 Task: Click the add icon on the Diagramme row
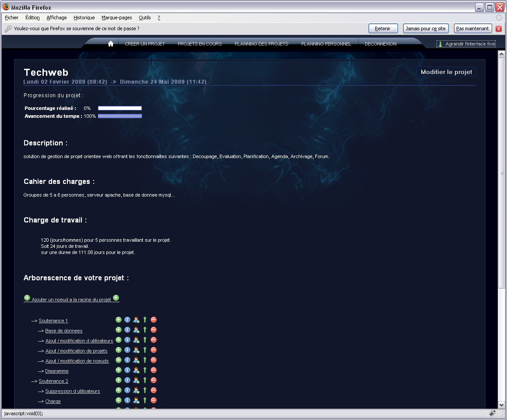pos(118,371)
